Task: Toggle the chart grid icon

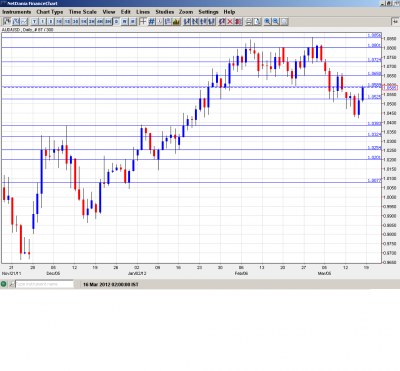Action: click(x=151, y=22)
